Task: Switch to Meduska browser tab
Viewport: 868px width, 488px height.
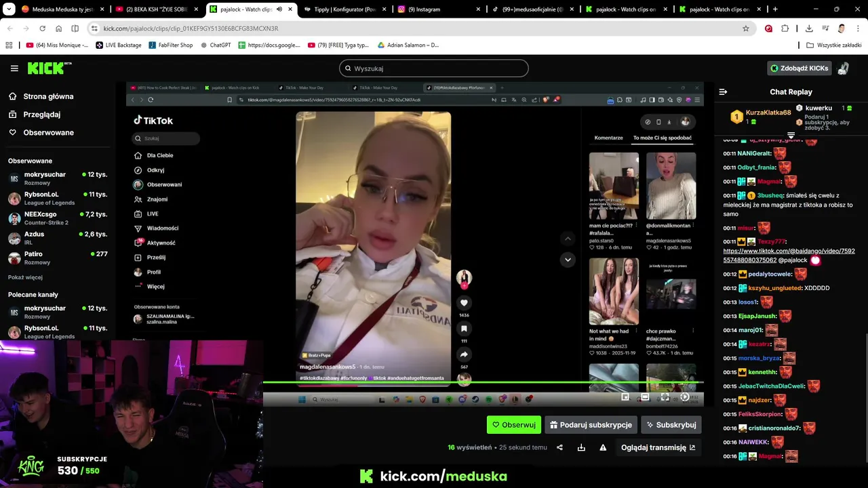Action: coord(63,9)
